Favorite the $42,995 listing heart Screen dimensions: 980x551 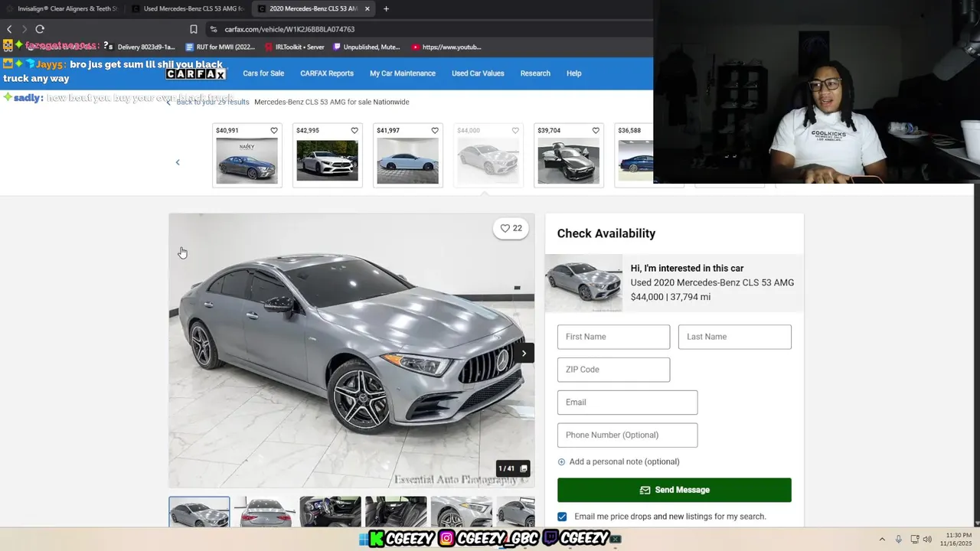354,131
